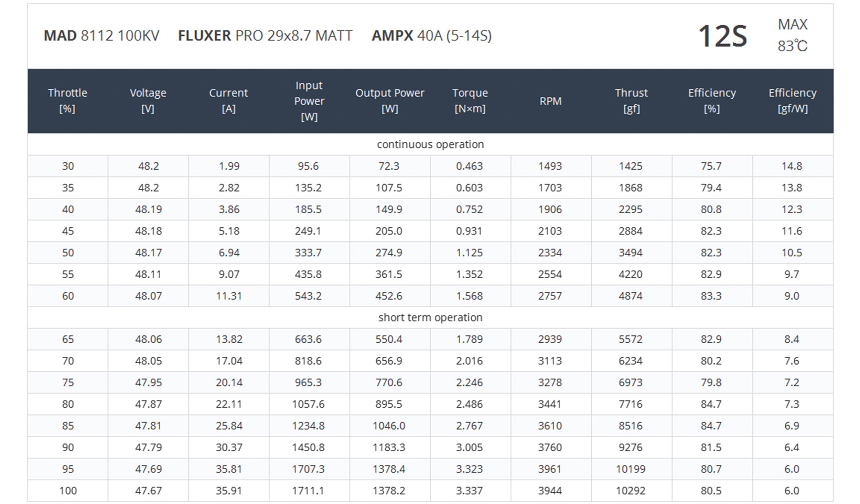This screenshot has width=860, height=504.
Task: Click the Input Power [W] column header
Action: [309, 101]
